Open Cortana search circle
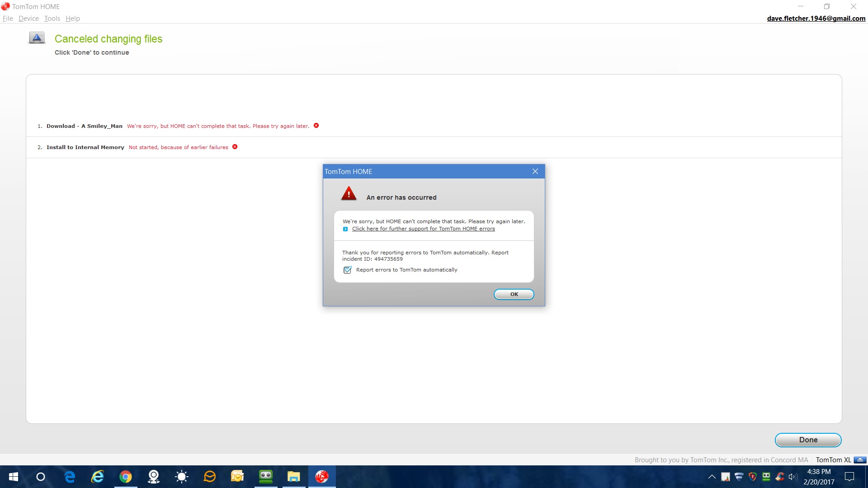 click(41, 477)
